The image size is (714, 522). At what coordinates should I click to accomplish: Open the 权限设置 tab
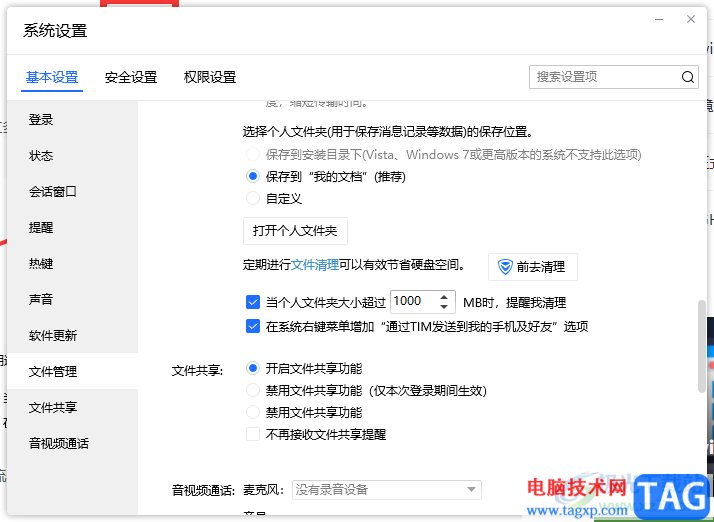(x=210, y=77)
